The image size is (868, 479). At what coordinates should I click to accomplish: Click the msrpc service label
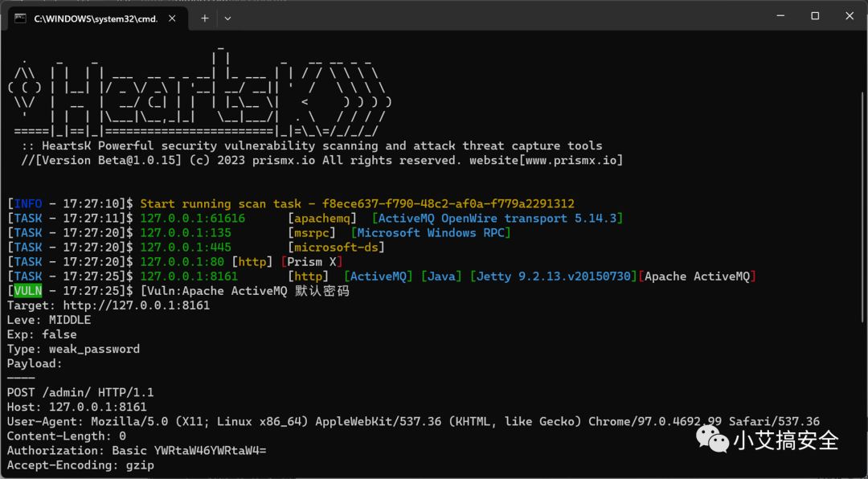pos(312,232)
